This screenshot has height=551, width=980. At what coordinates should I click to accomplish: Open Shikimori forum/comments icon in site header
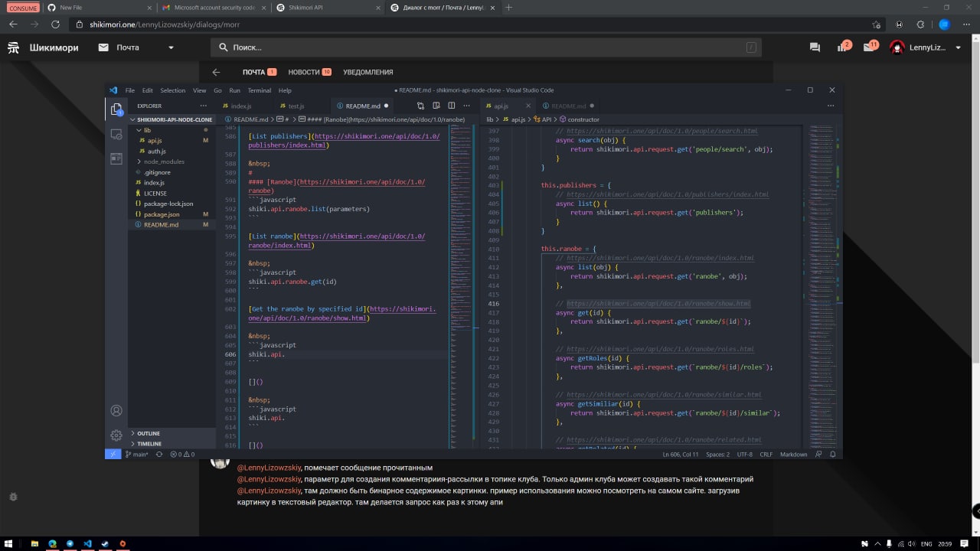(815, 47)
